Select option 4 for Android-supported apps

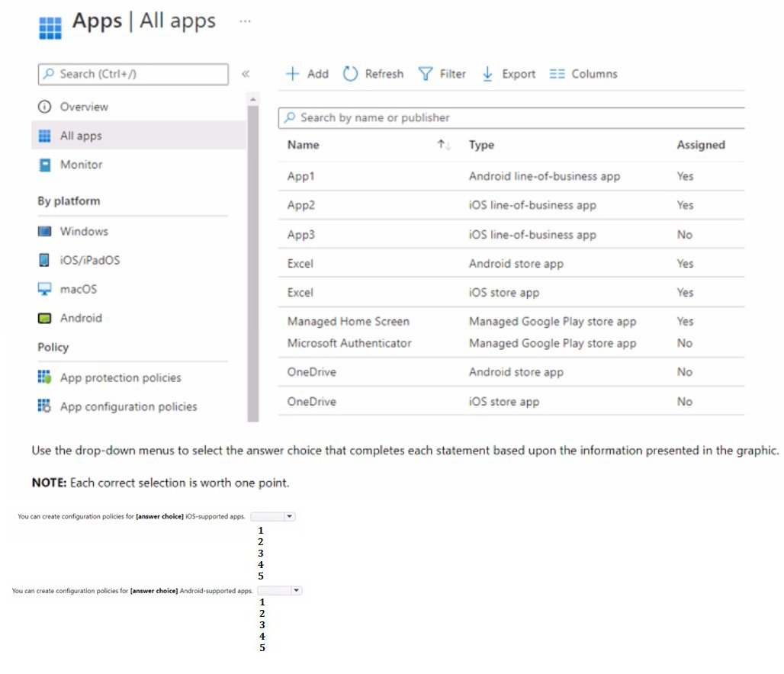[x=262, y=636]
